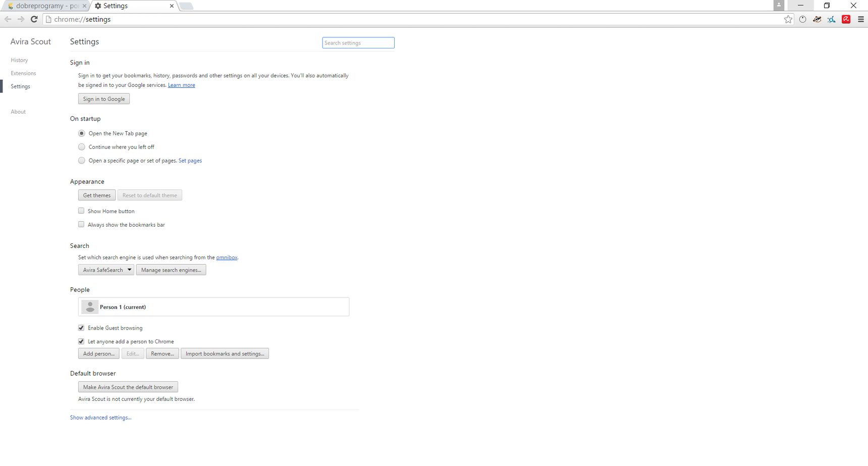
Task: Open the Set pages link
Action: pos(190,161)
